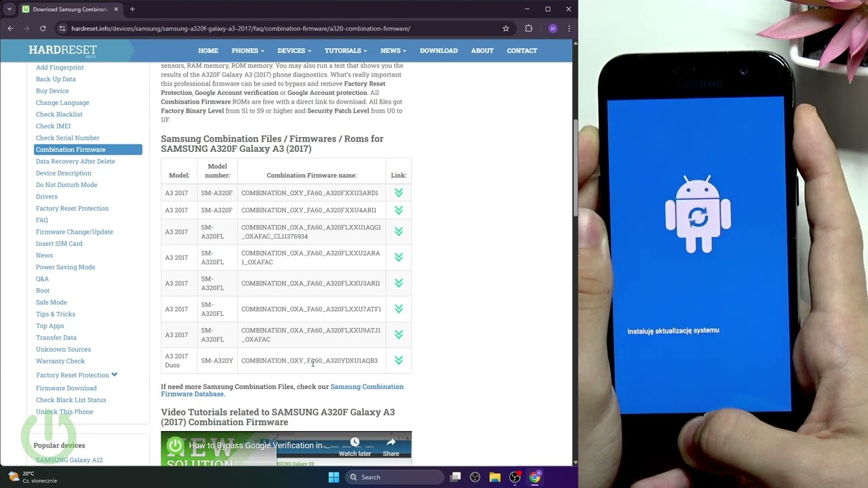The width and height of the screenshot is (868, 488).
Task: Click download arrow for A320YDXU1AQB3 firmware row
Action: click(399, 361)
